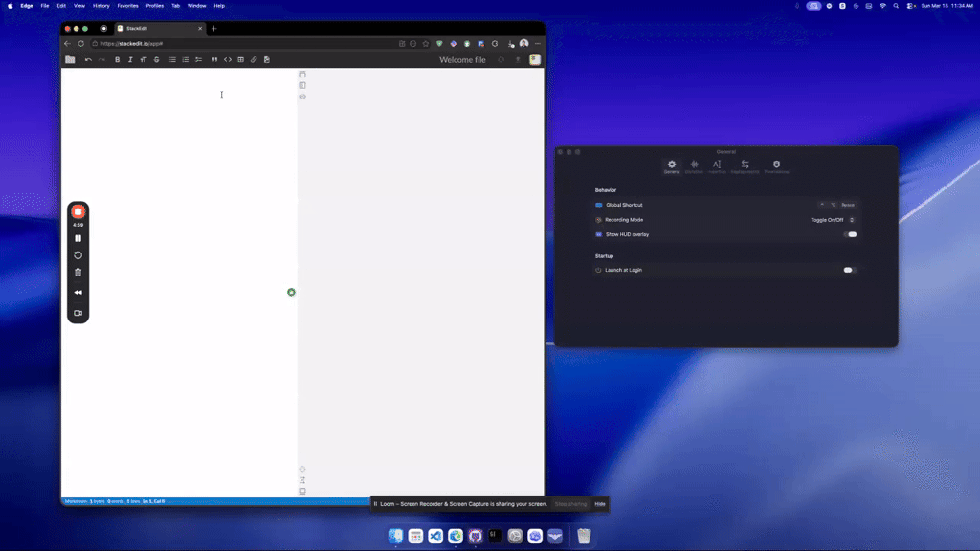Switch to General tab in settings window

(672, 166)
